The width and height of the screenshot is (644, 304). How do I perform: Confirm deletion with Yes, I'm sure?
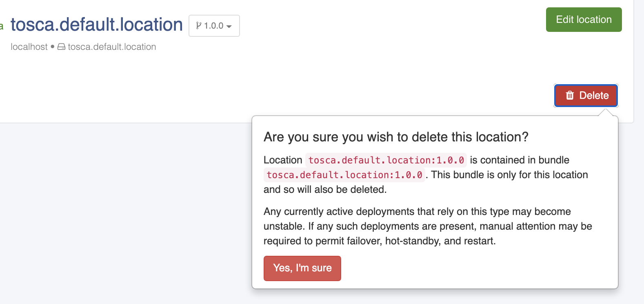302,268
